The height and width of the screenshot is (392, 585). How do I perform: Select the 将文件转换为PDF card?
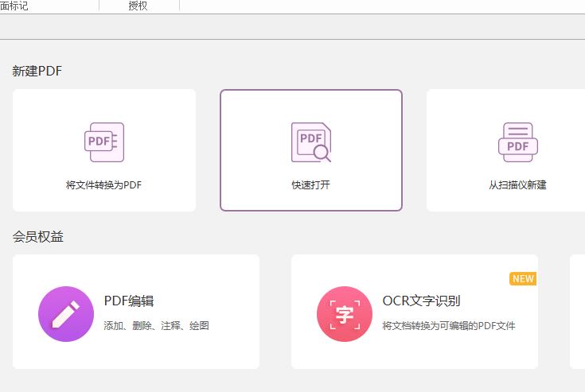click(x=104, y=150)
